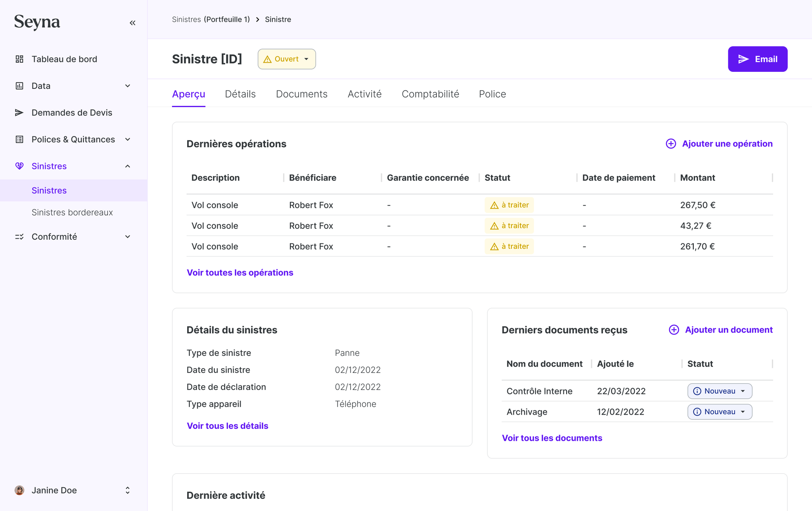Click the warning icon in the Ouvert badge
Viewport: 812px width, 511px height.
tap(268, 60)
